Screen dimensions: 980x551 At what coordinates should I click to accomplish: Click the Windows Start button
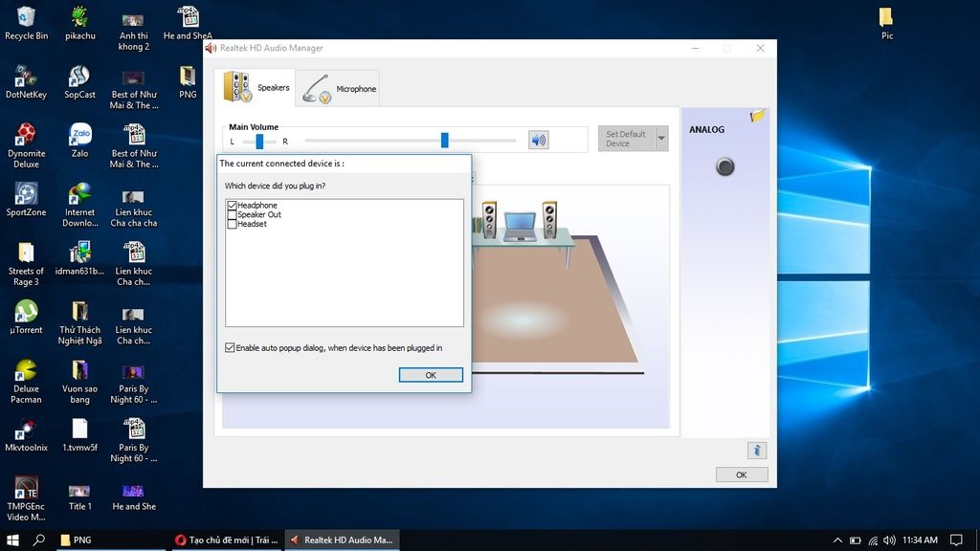coord(13,540)
